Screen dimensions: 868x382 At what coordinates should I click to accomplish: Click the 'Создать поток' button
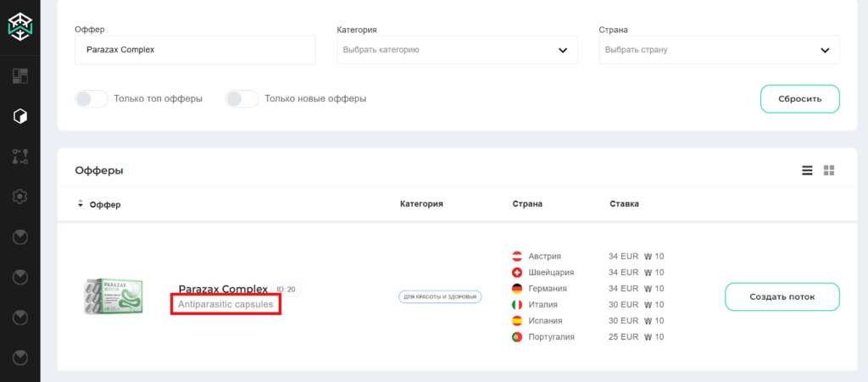(x=782, y=296)
